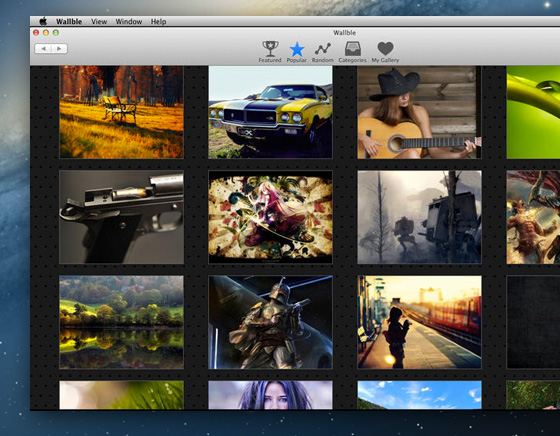Zoom the Wallble window with green button
Viewport: 560px width, 436px height.
pos(56,32)
